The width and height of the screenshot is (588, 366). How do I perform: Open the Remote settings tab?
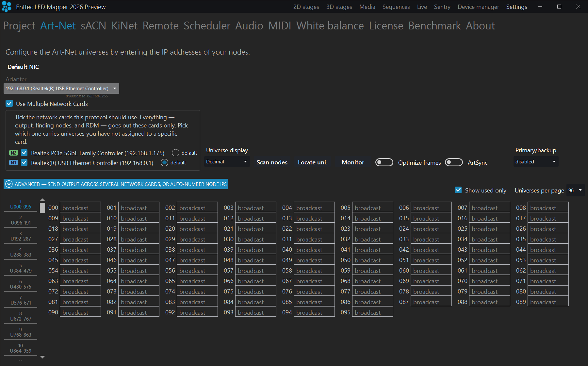tap(160, 26)
